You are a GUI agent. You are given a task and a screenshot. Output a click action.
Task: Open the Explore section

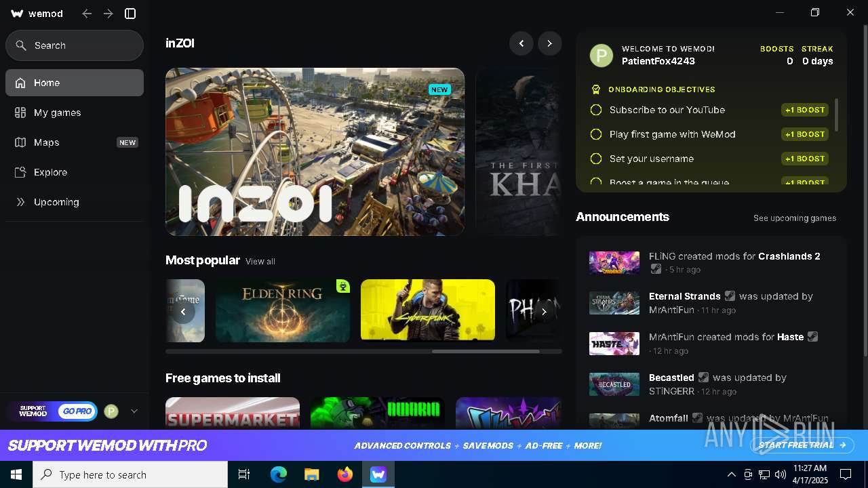click(75, 172)
